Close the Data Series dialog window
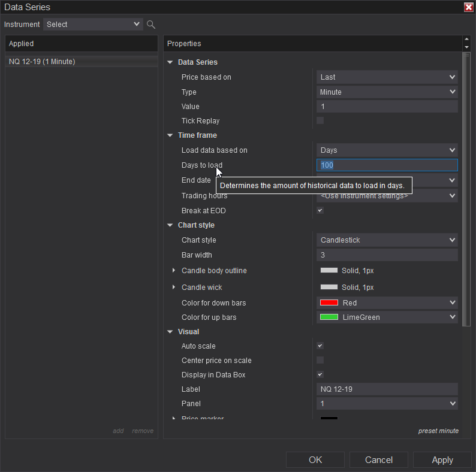476x472 pixels. point(468,7)
